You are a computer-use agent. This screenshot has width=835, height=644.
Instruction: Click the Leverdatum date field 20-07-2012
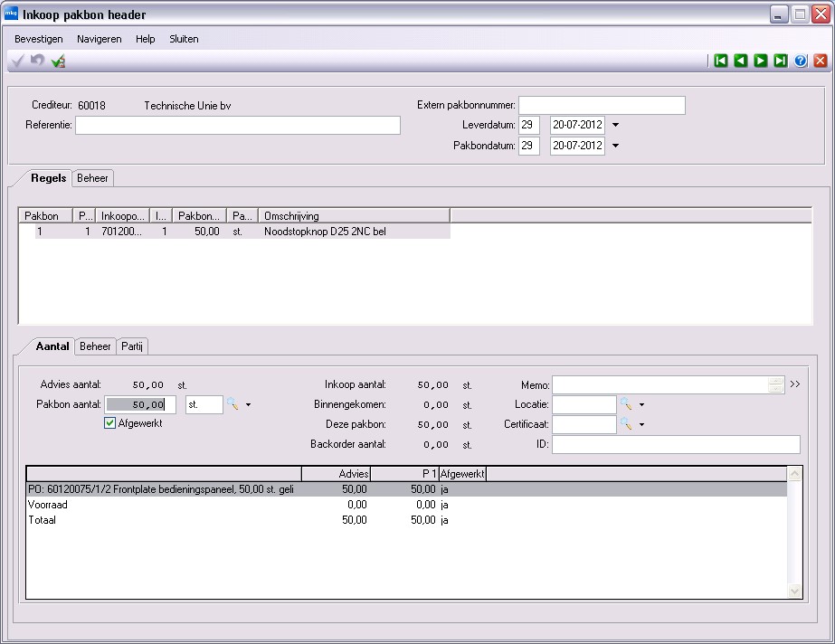pyautogui.click(x=577, y=125)
